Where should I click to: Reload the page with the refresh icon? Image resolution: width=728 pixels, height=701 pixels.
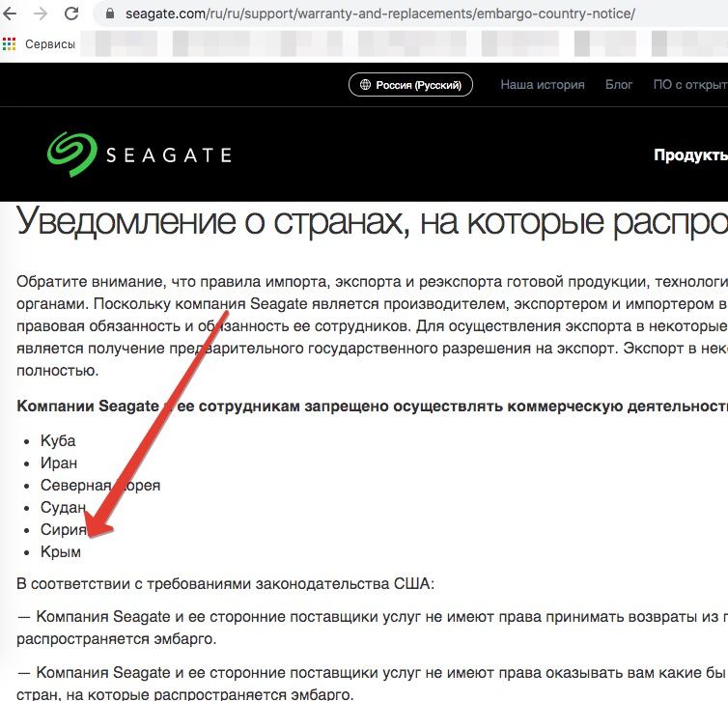coord(71,14)
